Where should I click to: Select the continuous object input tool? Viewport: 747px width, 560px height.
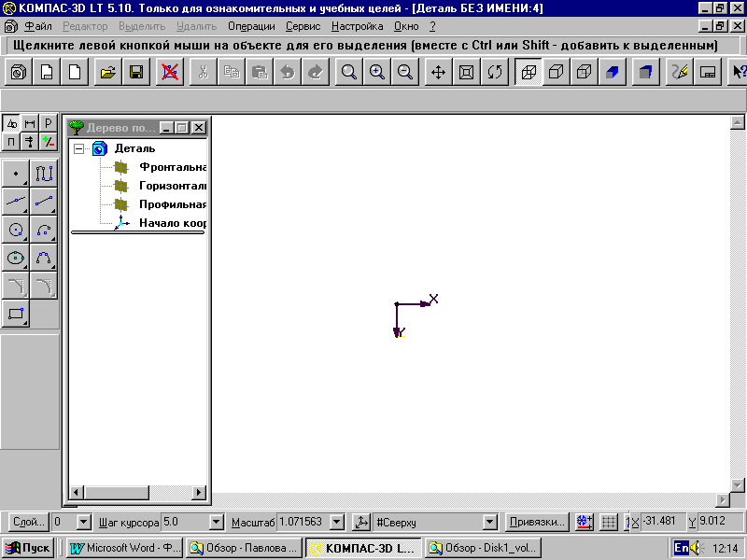click(x=44, y=174)
